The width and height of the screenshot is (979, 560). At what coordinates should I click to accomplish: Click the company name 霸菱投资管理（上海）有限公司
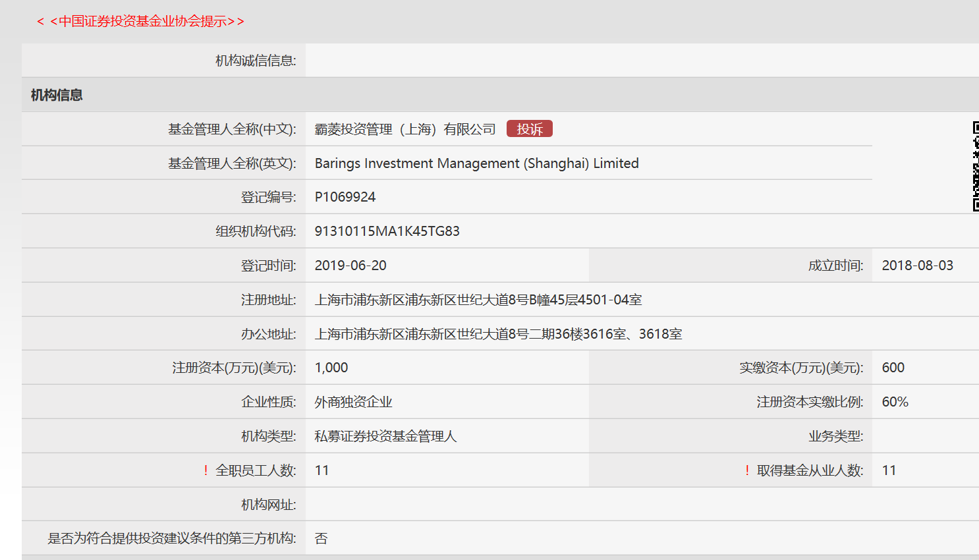[x=405, y=129]
